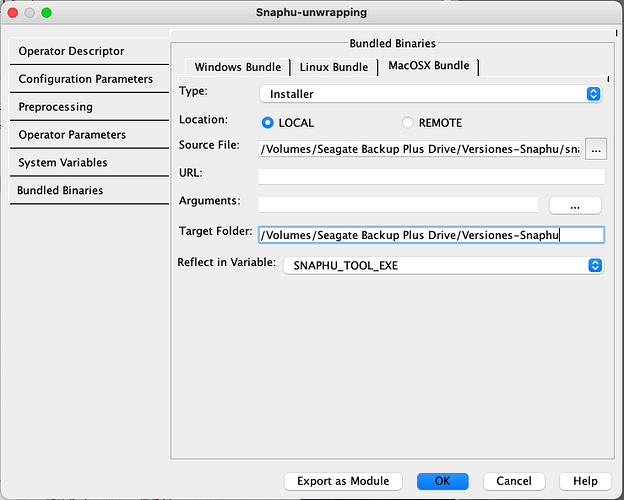
Task: Click into the Source File path field
Action: (419, 149)
